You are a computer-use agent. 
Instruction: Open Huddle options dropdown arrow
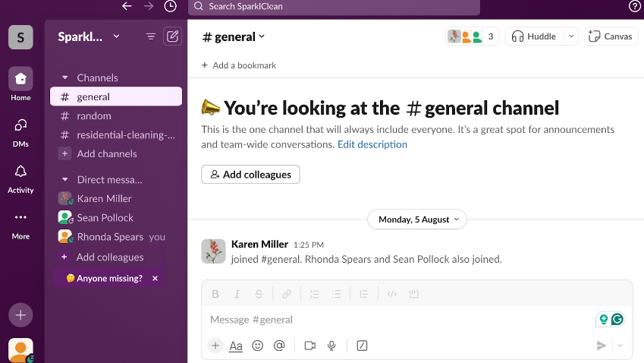click(571, 36)
